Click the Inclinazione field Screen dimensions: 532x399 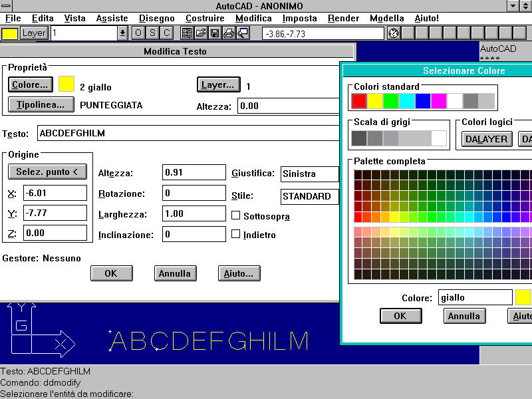(x=194, y=235)
